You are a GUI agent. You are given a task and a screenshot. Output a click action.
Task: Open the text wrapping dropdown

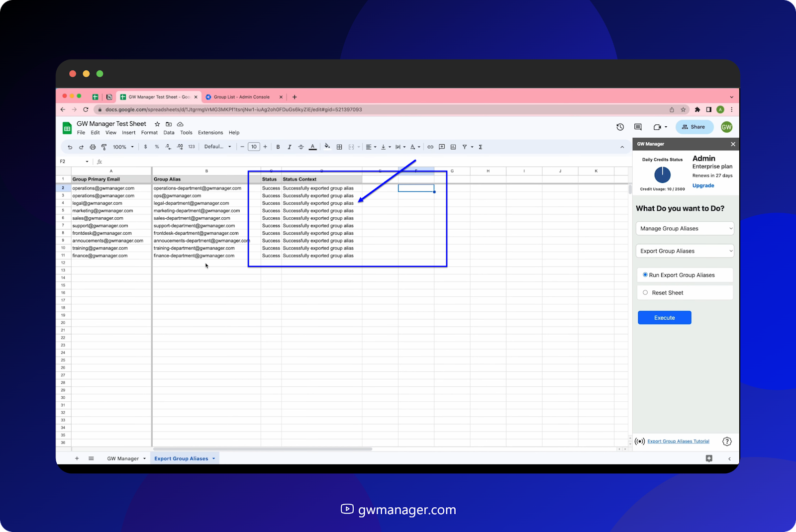click(x=400, y=147)
